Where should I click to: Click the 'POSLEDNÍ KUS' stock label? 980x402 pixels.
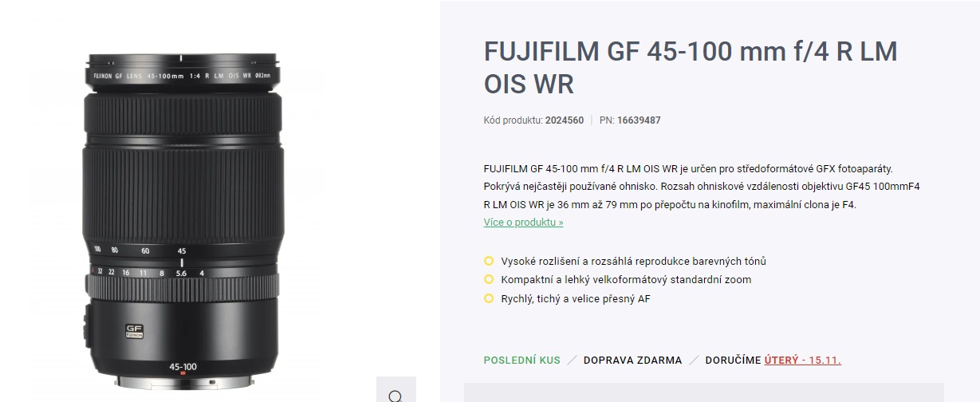click(521, 361)
